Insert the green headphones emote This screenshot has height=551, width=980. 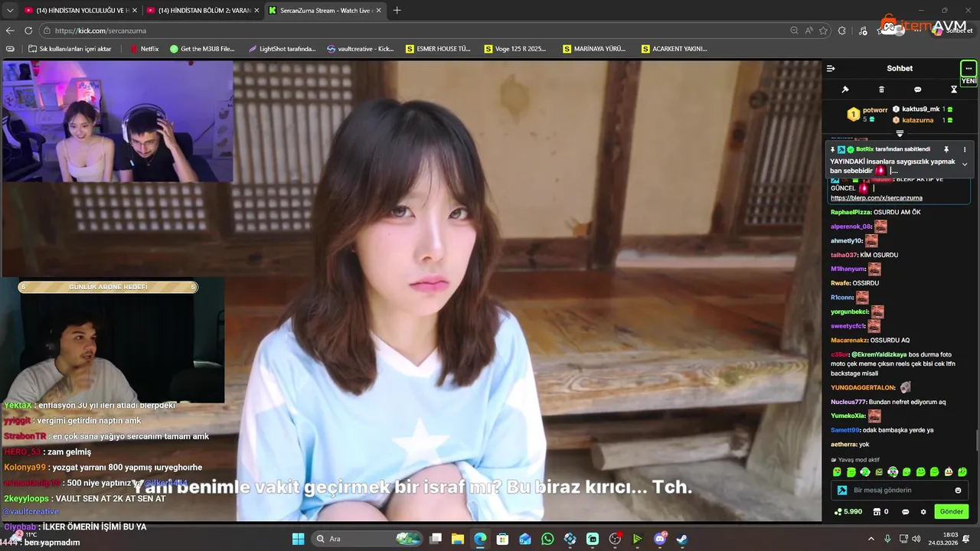click(x=893, y=471)
